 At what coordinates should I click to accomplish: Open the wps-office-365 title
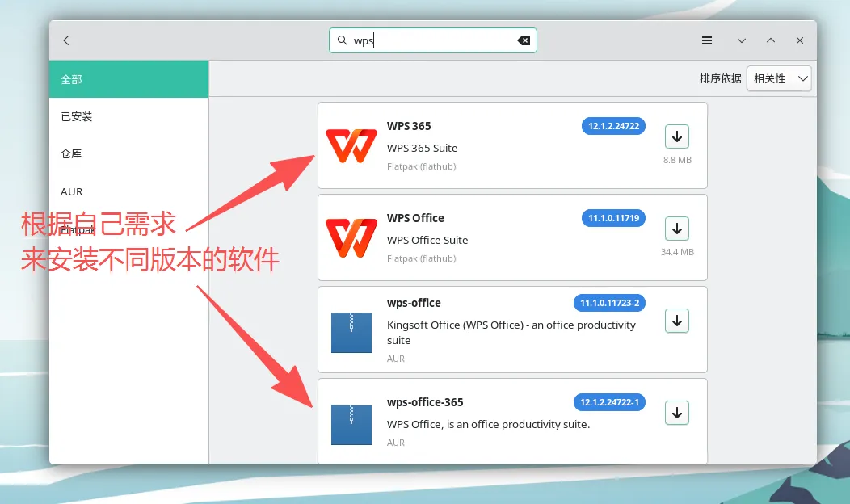[425, 402]
